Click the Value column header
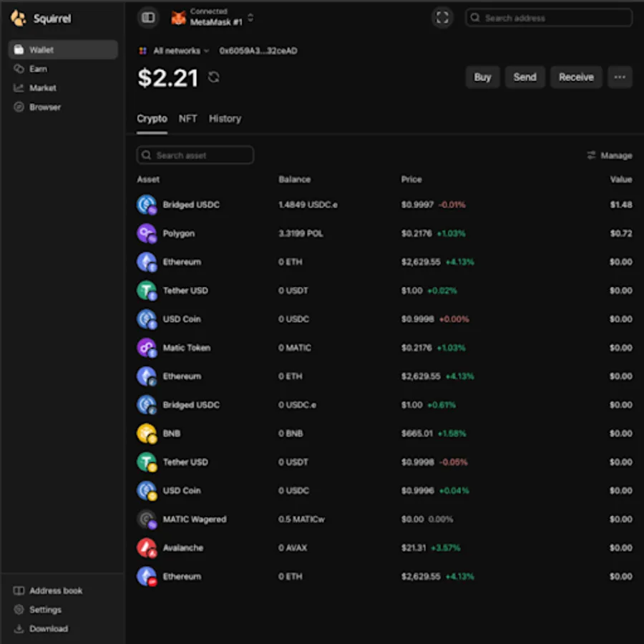Viewport: 644px width, 644px height. point(621,179)
